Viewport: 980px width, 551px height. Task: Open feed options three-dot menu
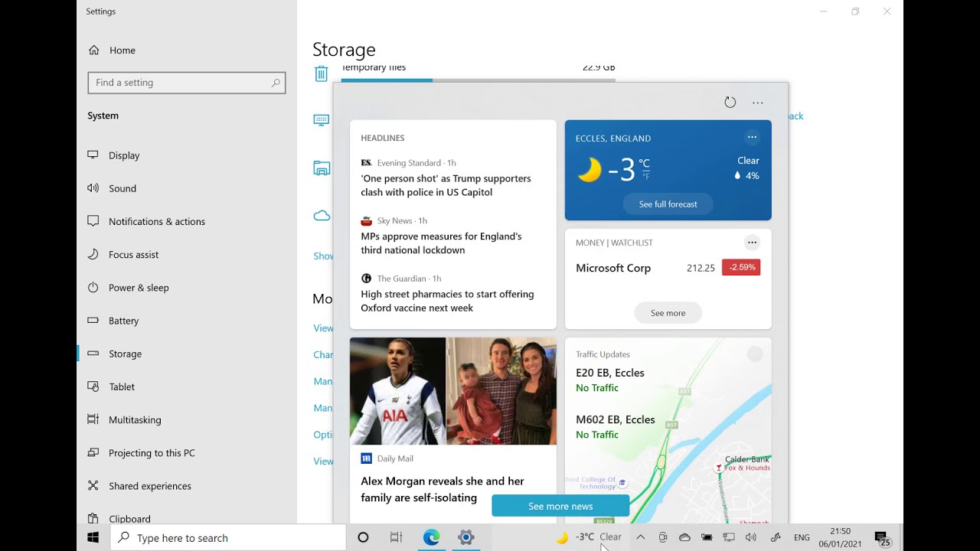click(x=757, y=103)
